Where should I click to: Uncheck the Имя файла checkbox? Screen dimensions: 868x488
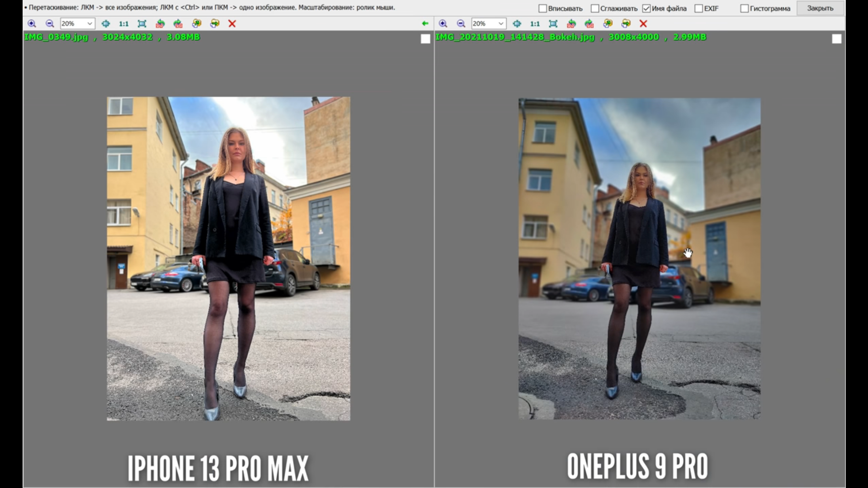click(x=646, y=9)
